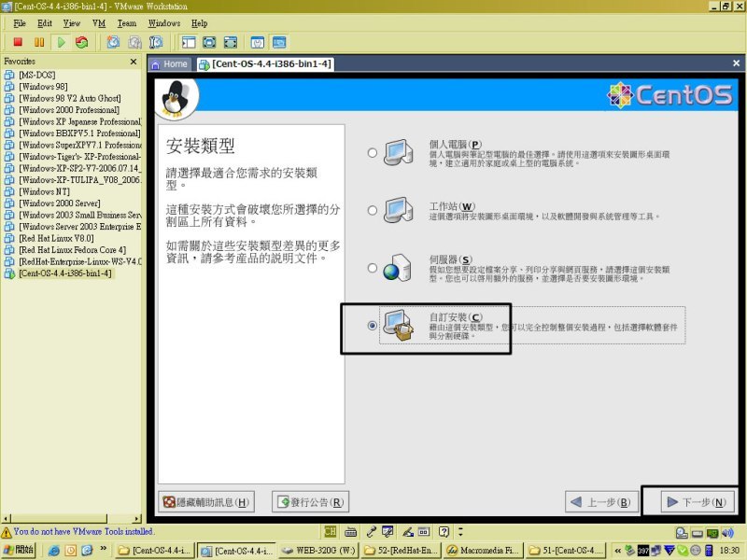The width and height of the screenshot is (747, 560).
Task: Click 'You do not have VMware Tools installed' message
Action: click(84, 531)
